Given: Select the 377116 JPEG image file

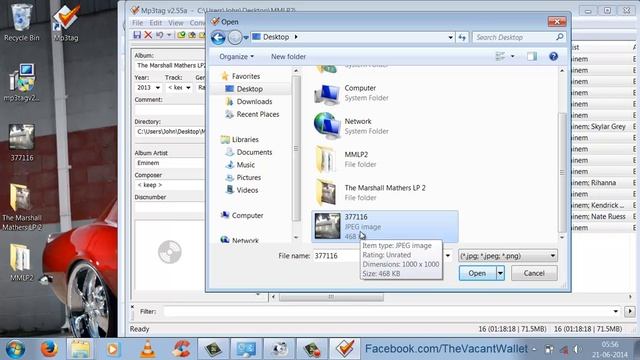Looking at the screenshot, I should pos(385,227).
